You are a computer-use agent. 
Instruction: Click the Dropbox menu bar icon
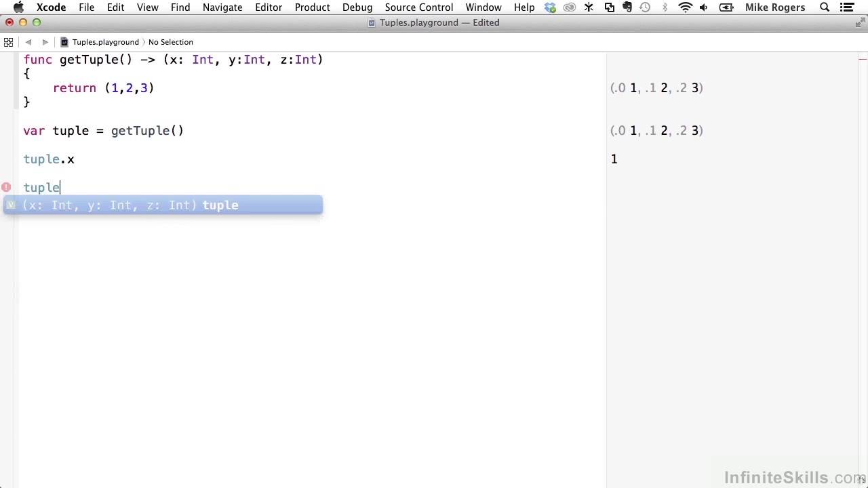click(x=551, y=7)
